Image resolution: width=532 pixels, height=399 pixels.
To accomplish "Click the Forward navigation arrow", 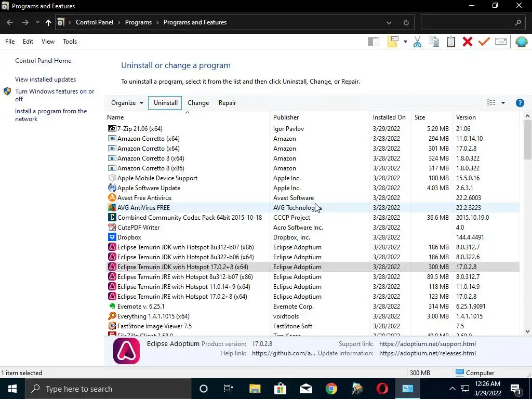I will 25,22.
